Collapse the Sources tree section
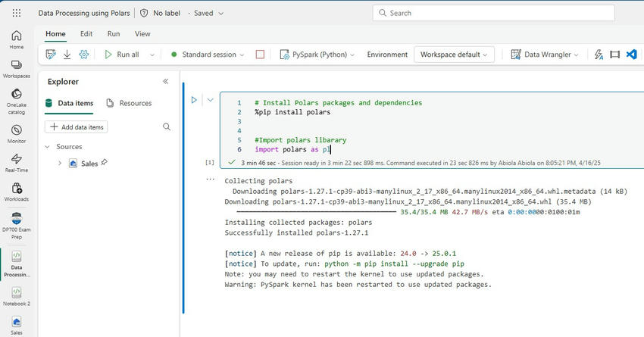Image resolution: width=644 pixels, height=337 pixels. 48,147
